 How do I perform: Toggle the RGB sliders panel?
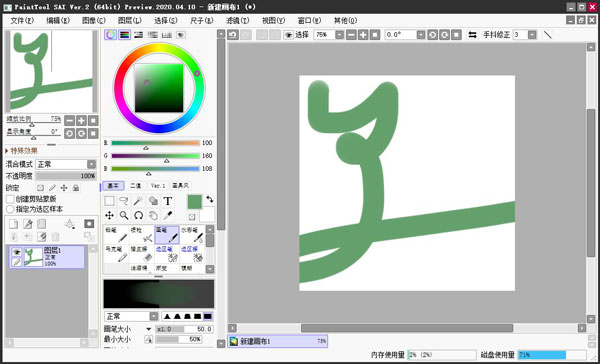click(124, 35)
